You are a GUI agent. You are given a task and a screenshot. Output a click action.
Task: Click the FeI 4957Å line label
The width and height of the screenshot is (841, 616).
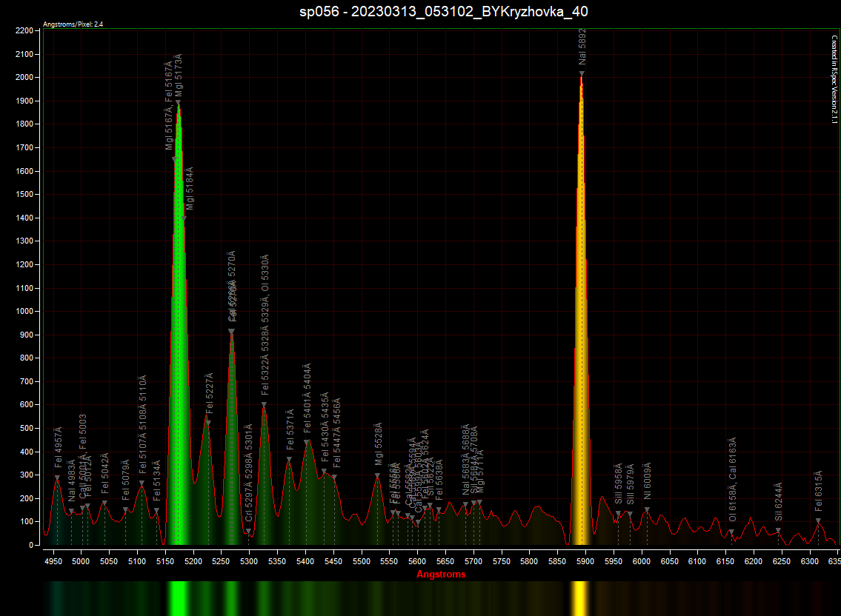click(58, 448)
